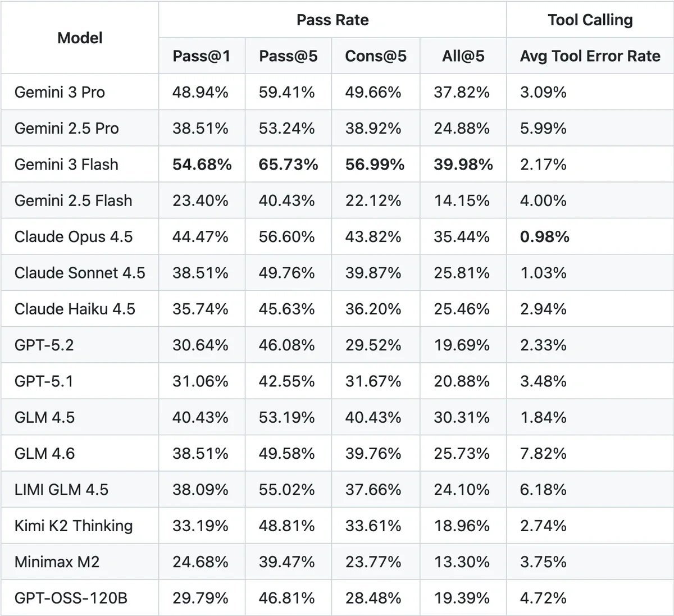Click the All@5 column header
Screen dimensions: 674x616
(x=463, y=56)
